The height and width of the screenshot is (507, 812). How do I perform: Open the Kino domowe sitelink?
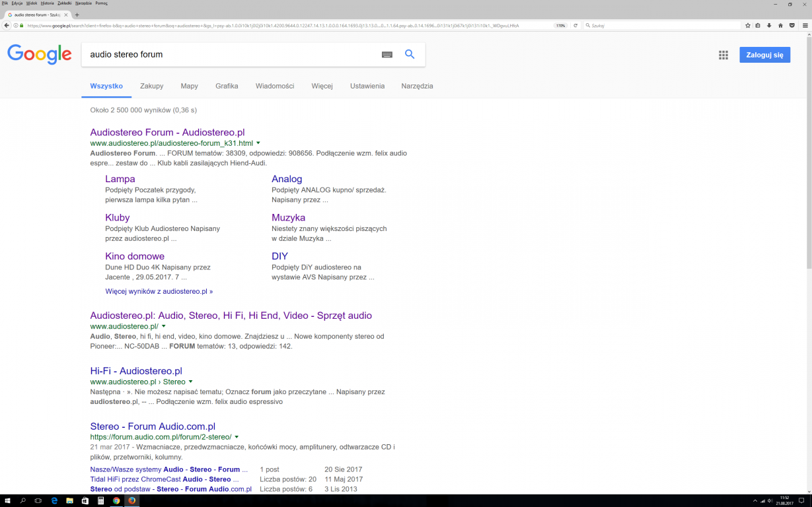(135, 256)
